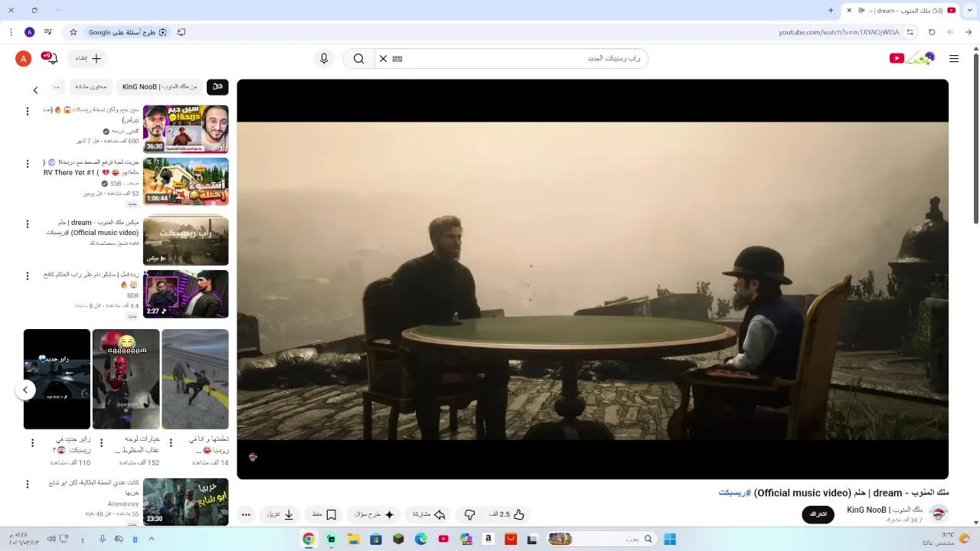Download the video using the download button
The image size is (980, 551).
[x=281, y=514]
